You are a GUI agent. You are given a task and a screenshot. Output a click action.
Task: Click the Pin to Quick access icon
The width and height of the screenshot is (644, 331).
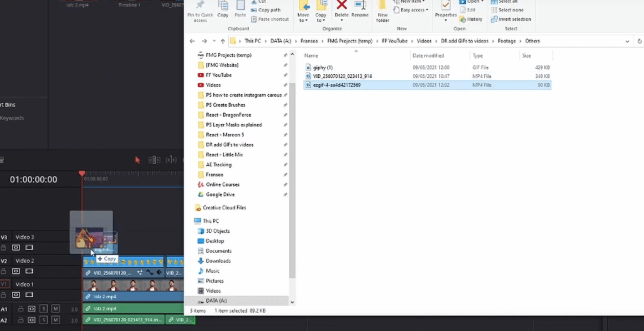point(200,5)
